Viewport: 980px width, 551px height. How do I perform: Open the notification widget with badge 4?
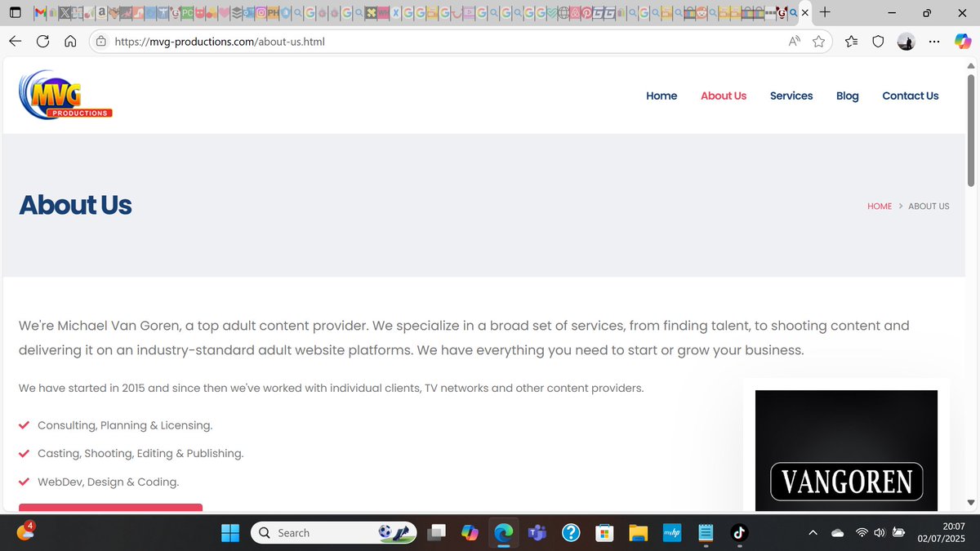point(24,532)
